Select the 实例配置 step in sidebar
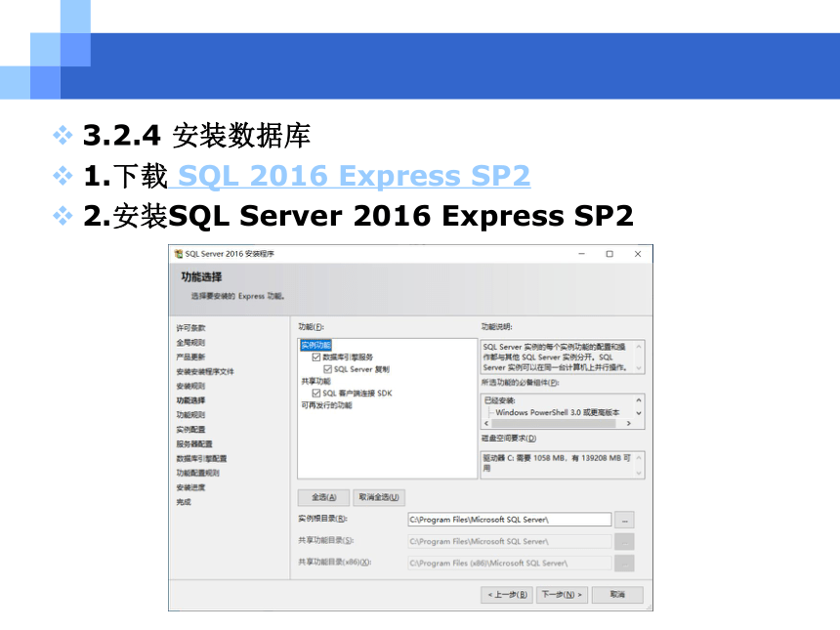This screenshot has width=840, height=630. (190, 429)
